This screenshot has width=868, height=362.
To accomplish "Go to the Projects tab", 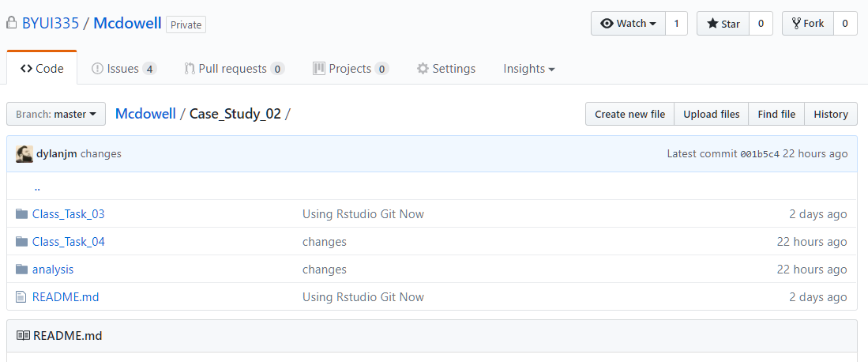I will [x=350, y=69].
